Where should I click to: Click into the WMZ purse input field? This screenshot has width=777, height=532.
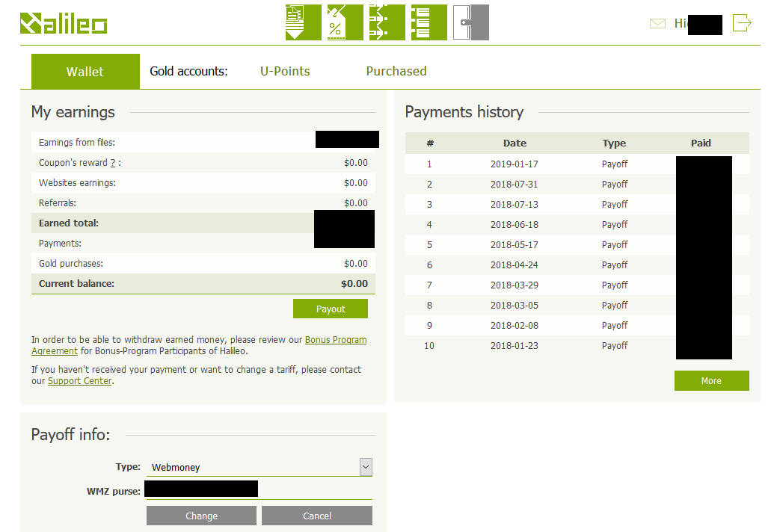pos(314,489)
